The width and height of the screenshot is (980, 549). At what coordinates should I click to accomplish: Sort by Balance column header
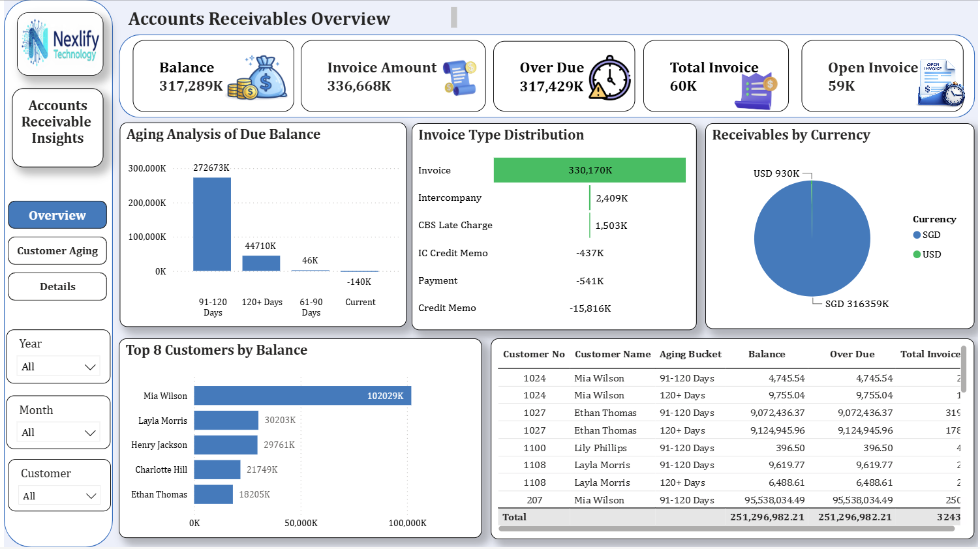coord(767,354)
